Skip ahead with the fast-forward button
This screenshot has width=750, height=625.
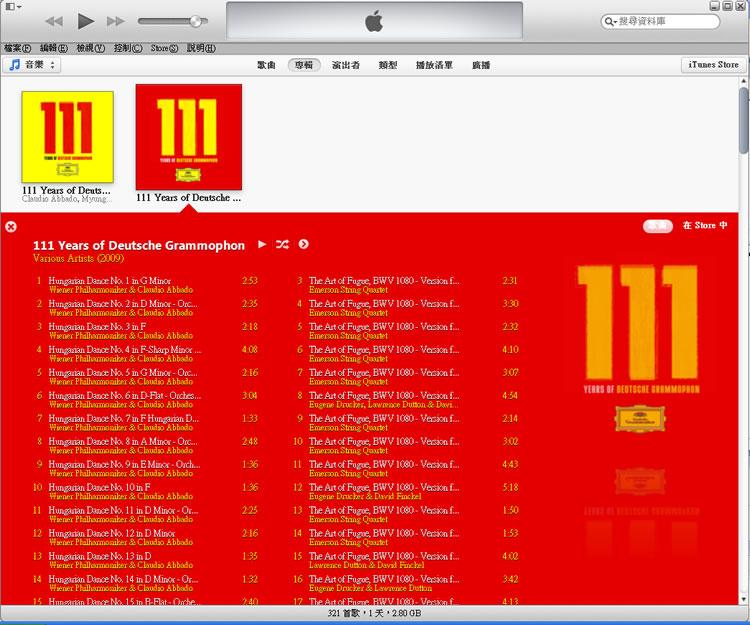(116, 21)
